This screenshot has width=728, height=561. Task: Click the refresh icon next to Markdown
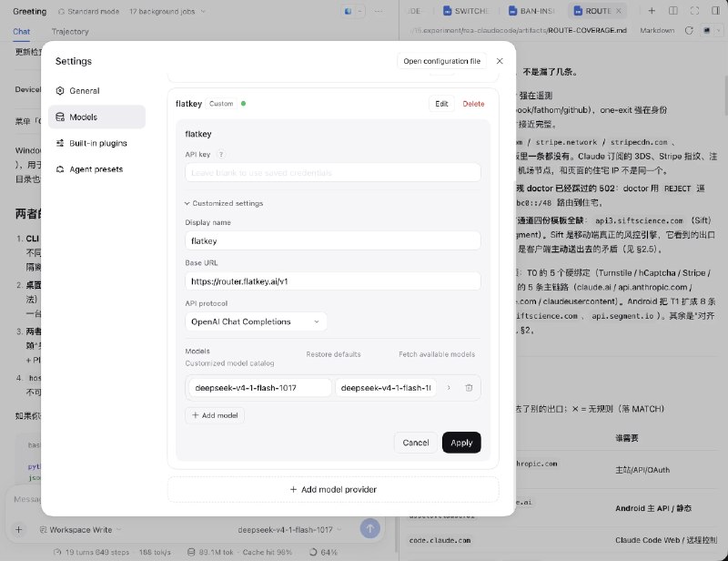(689, 30)
